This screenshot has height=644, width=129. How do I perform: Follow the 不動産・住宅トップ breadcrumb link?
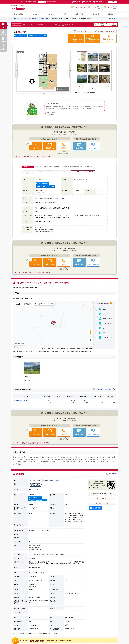(18, 19)
